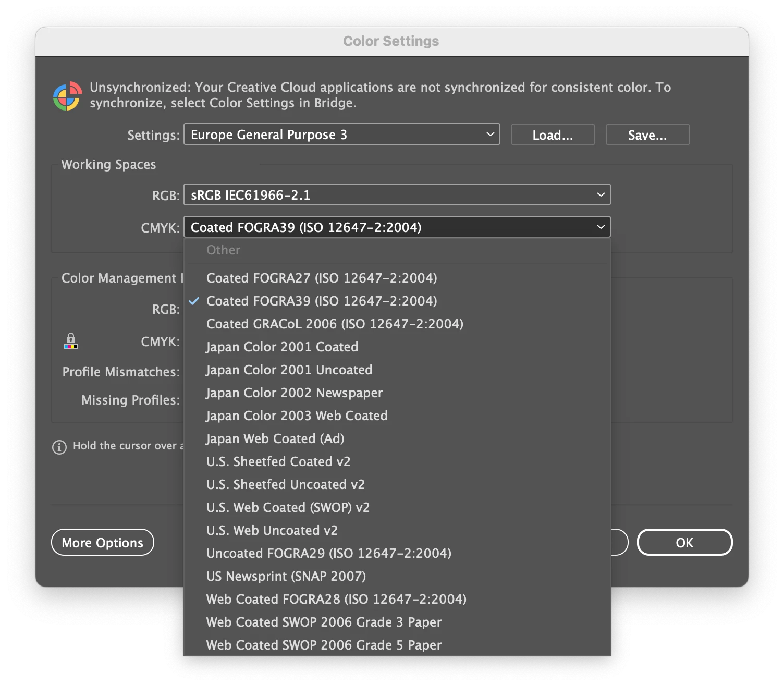Click the Color Settings window title
This screenshot has width=784, height=684.
(391, 41)
